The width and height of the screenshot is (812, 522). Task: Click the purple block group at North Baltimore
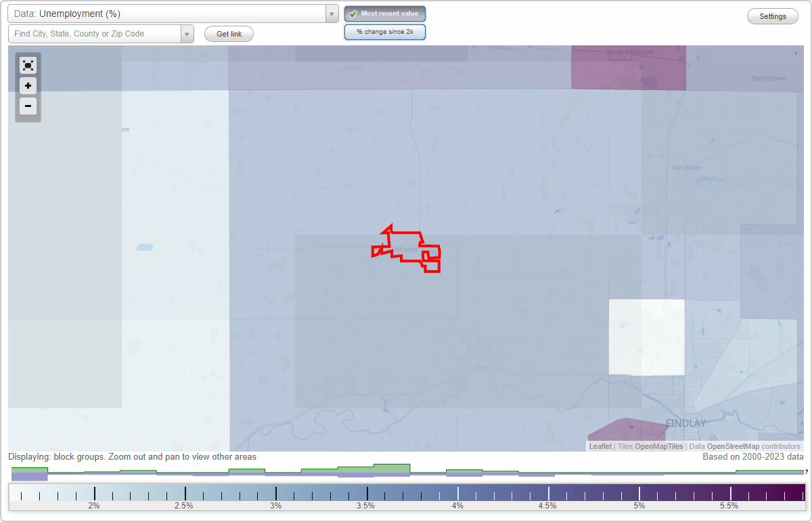point(629,68)
